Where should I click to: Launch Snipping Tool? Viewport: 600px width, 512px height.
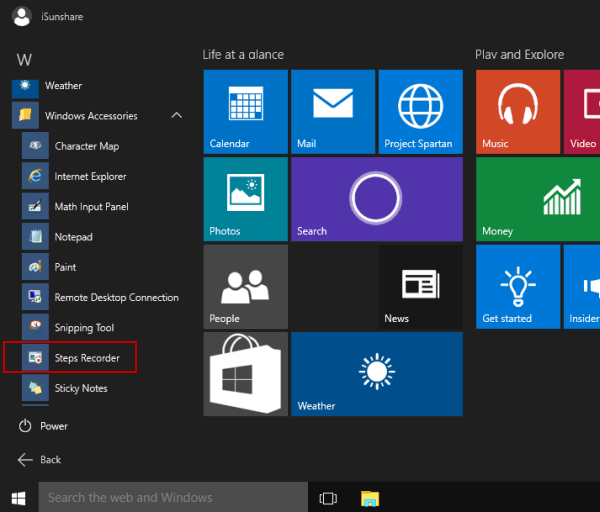pyautogui.click(x=84, y=328)
